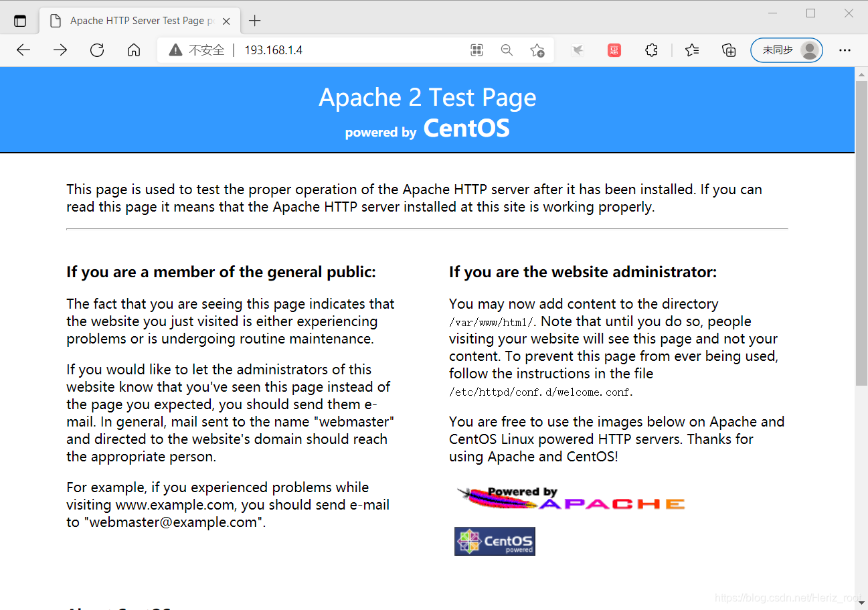Viewport: 868px width, 610px height.
Task: Click the /var/www/html/ path text
Action: click(491, 322)
